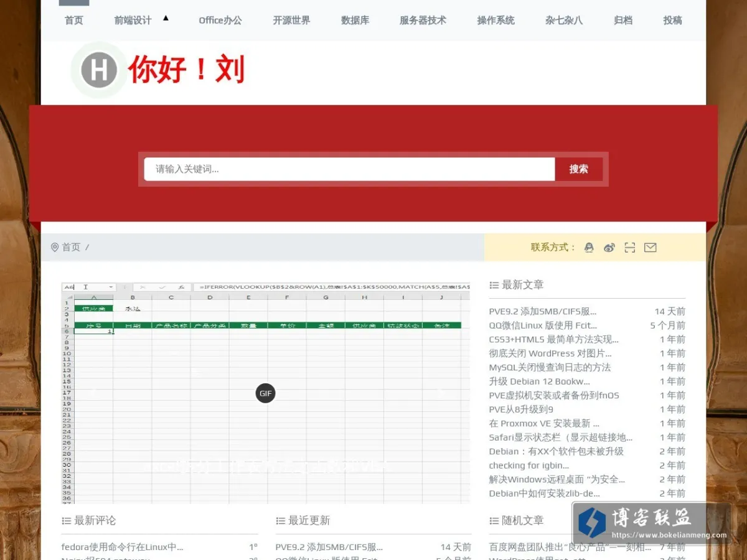This screenshot has height=560, width=747.
Task: Open article Debian：有XX个软件包未被升级
Action: (x=557, y=452)
